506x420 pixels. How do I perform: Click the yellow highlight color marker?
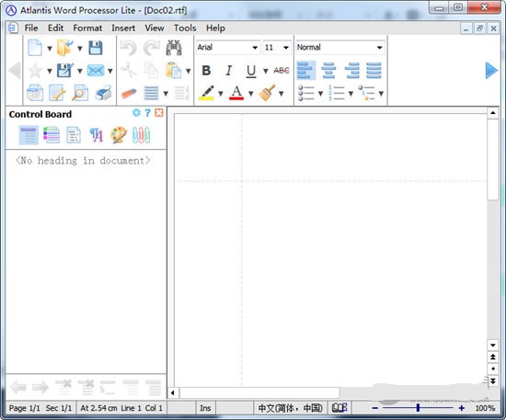click(206, 93)
